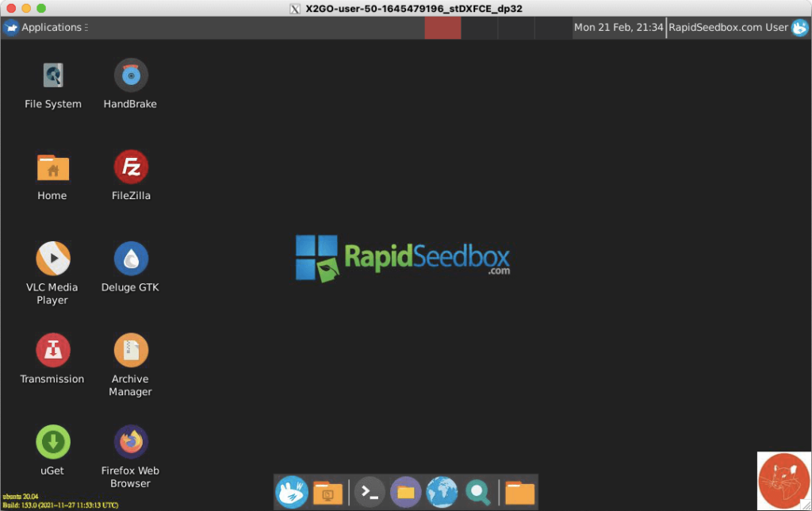Select the Deluge GTK desktop icon
The height and width of the screenshot is (511, 812).
(131, 259)
